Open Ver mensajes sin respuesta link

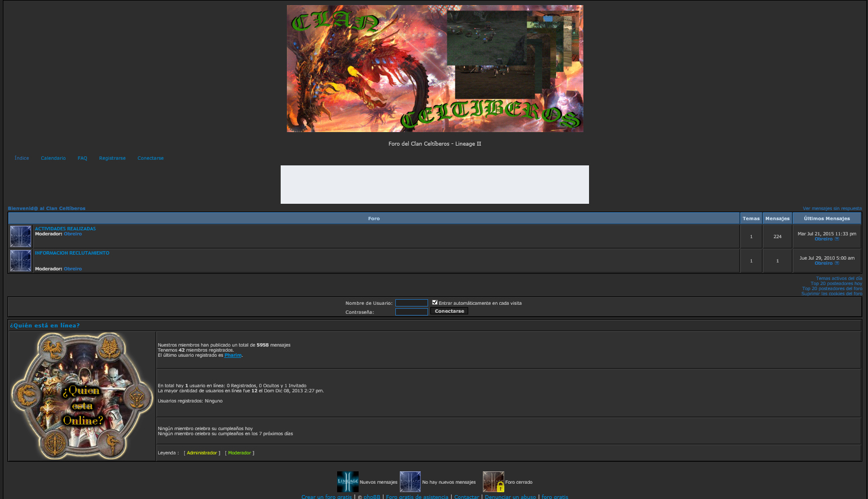[x=832, y=208]
